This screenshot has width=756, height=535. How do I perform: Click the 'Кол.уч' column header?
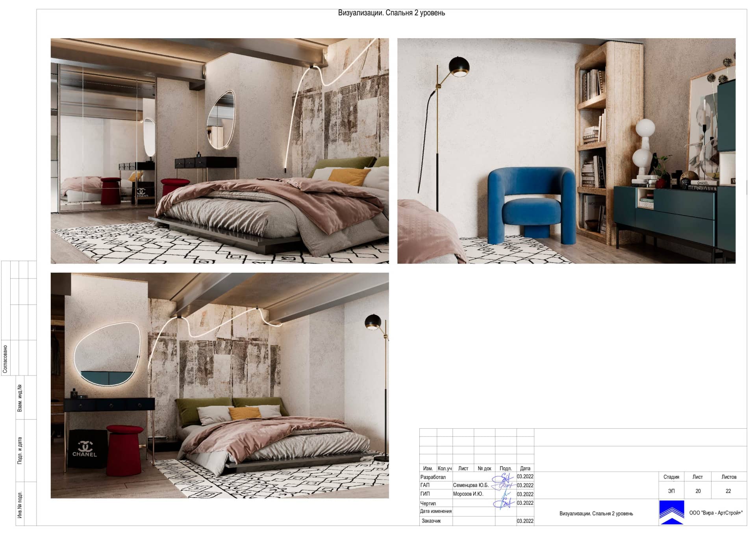[445, 468]
